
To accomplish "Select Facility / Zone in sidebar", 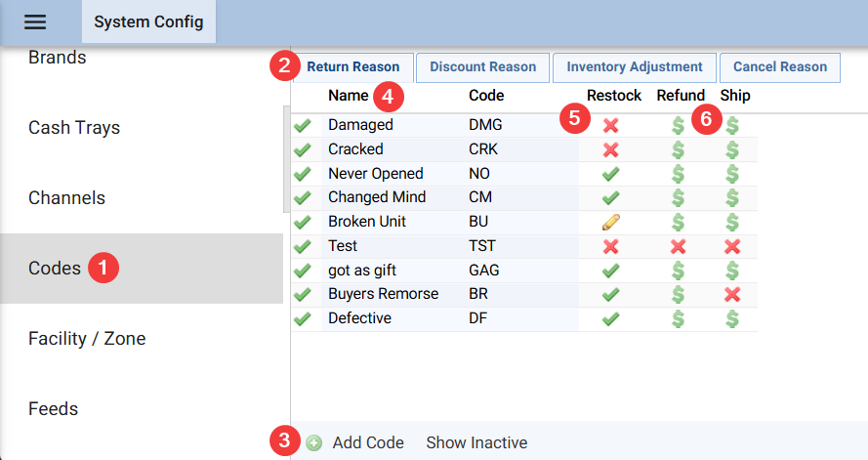I will (87, 339).
